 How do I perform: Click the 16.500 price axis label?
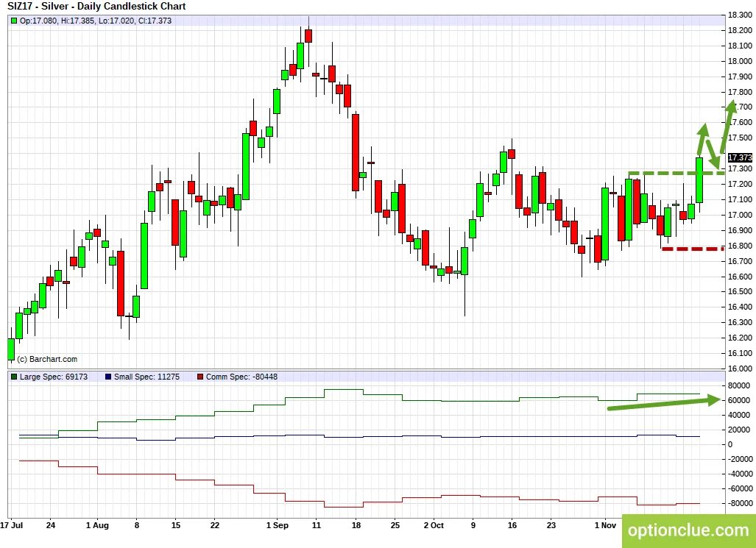pyautogui.click(x=741, y=291)
